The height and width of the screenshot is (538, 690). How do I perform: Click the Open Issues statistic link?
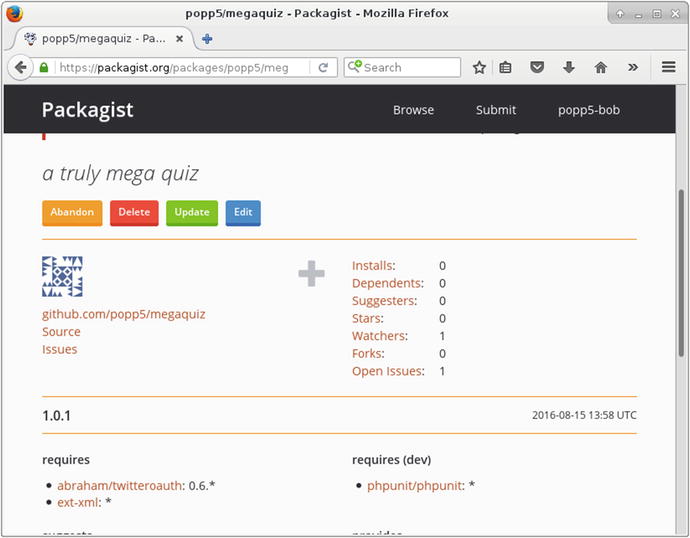[x=388, y=371]
